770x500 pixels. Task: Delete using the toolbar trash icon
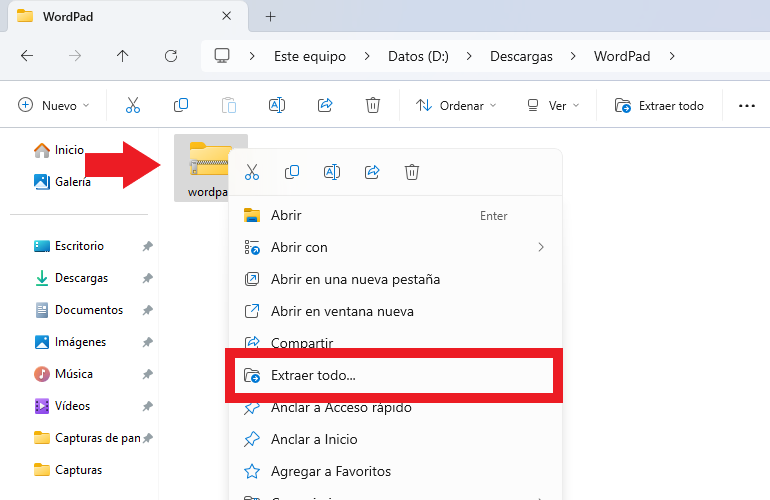pyautogui.click(x=373, y=105)
